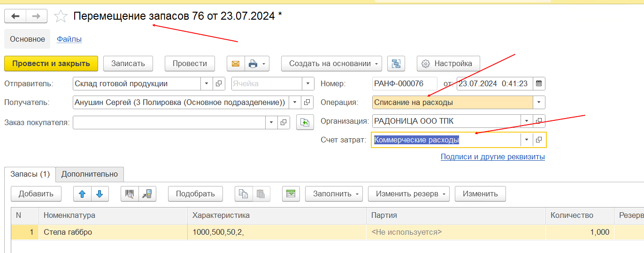Image resolution: width=644 pixels, height=253 pixels.
Task: Open the calendar date picker icon
Action: point(539,84)
